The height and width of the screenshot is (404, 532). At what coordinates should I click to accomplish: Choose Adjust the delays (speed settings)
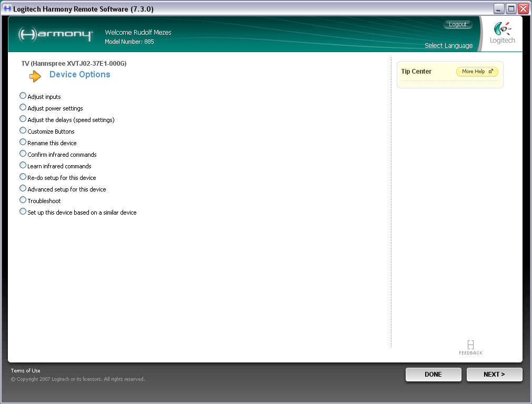coord(23,119)
